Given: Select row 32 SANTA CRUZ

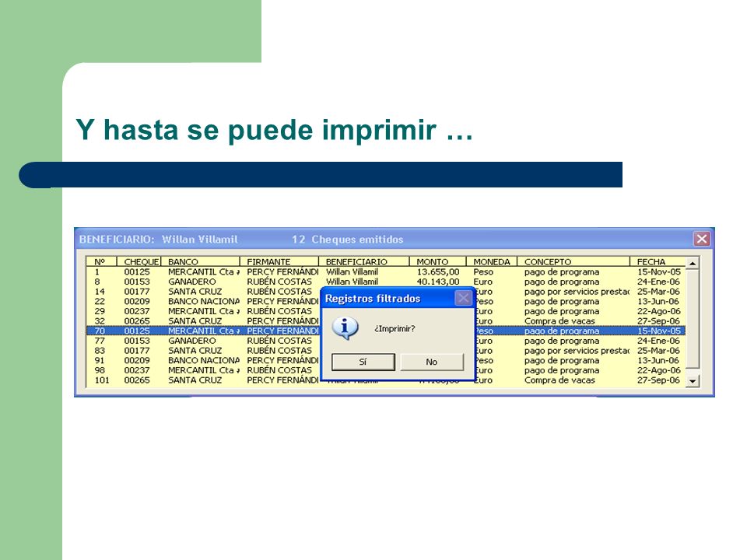Looking at the screenshot, I should point(385,321).
